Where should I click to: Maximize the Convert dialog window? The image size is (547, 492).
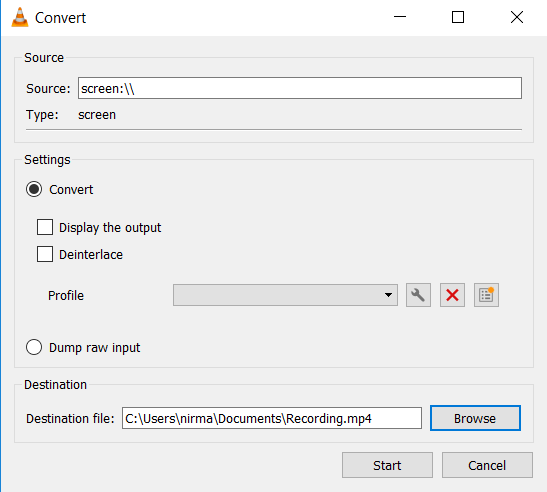click(x=458, y=17)
